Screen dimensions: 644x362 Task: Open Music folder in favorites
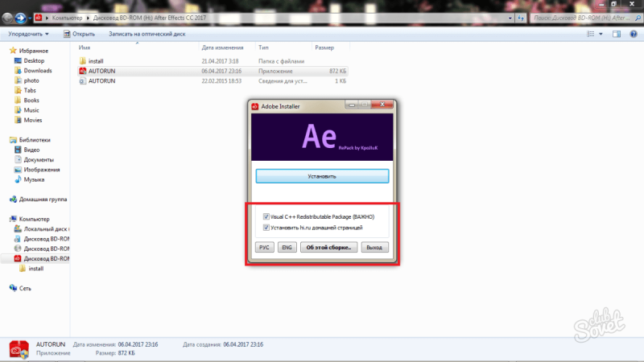click(31, 110)
